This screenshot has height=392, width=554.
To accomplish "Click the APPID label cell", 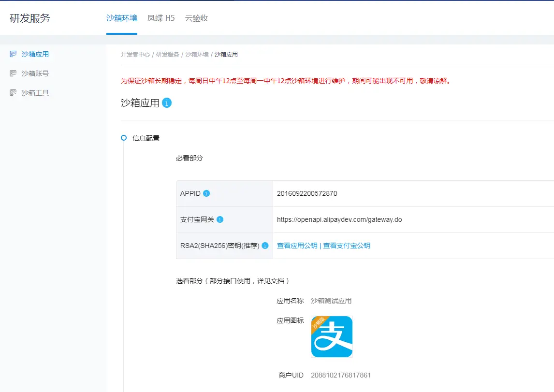I will pos(225,193).
